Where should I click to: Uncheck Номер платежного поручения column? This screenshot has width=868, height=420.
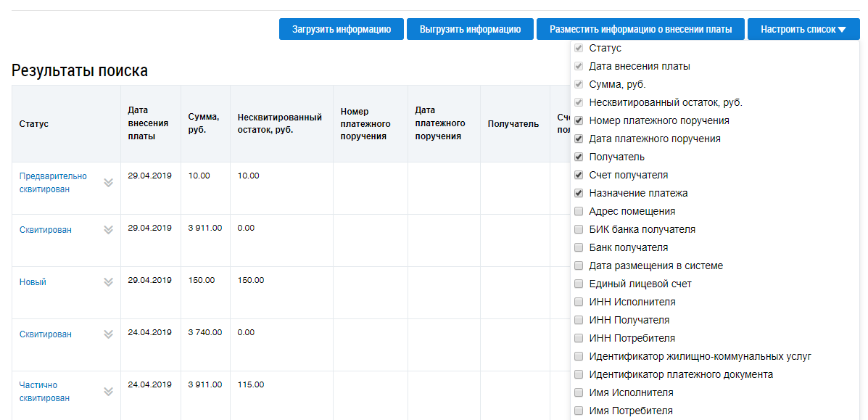pyautogui.click(x=579, y=120)
